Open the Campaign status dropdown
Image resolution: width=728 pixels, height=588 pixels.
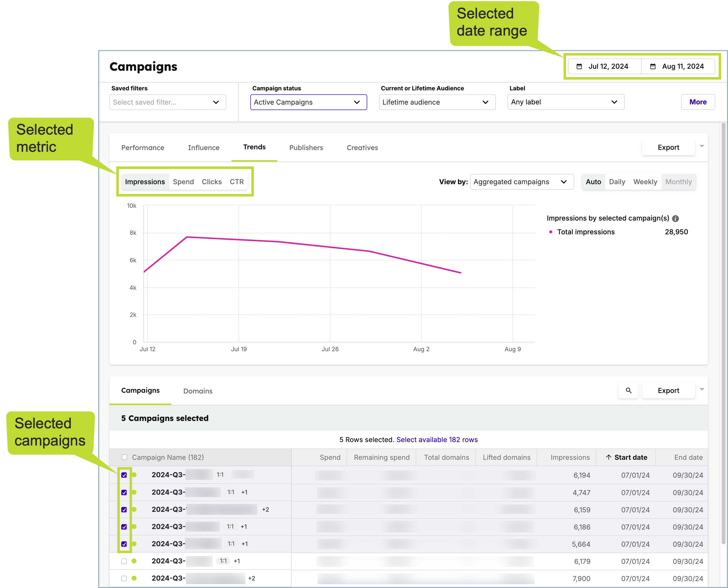pyautogui.click(x=308, y=102)
